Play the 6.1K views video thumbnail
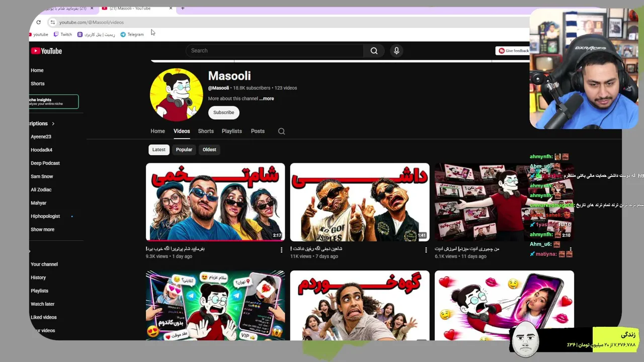The height and width of the screenshot is (362, 644). tap(504, 202)
